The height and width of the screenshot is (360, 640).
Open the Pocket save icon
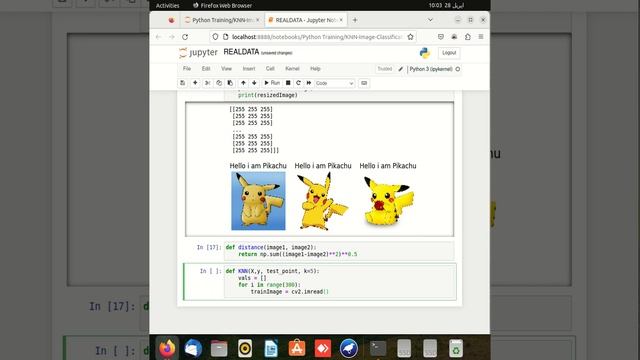441,37
